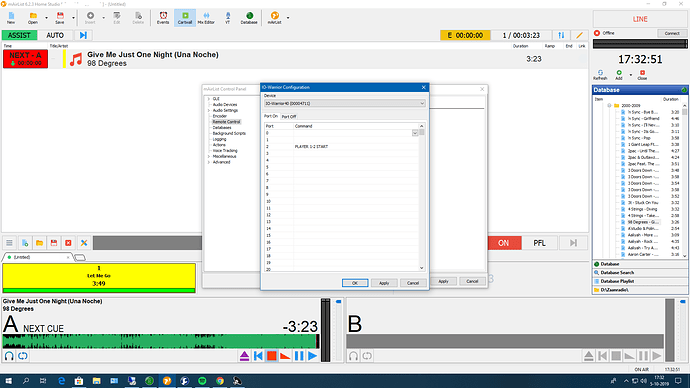Open Database Playlist panel section
Screen dimensions: 690x388
[x=640, y=281]
